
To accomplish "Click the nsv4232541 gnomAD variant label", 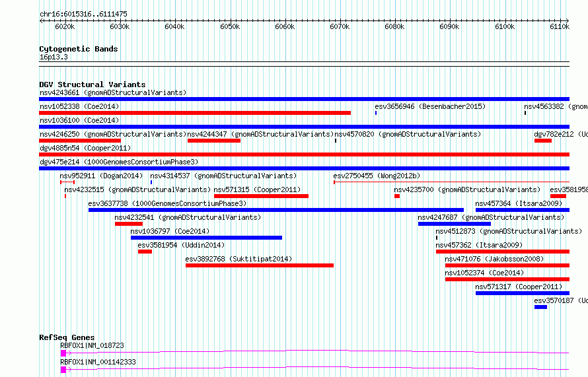I will [188, 217].
